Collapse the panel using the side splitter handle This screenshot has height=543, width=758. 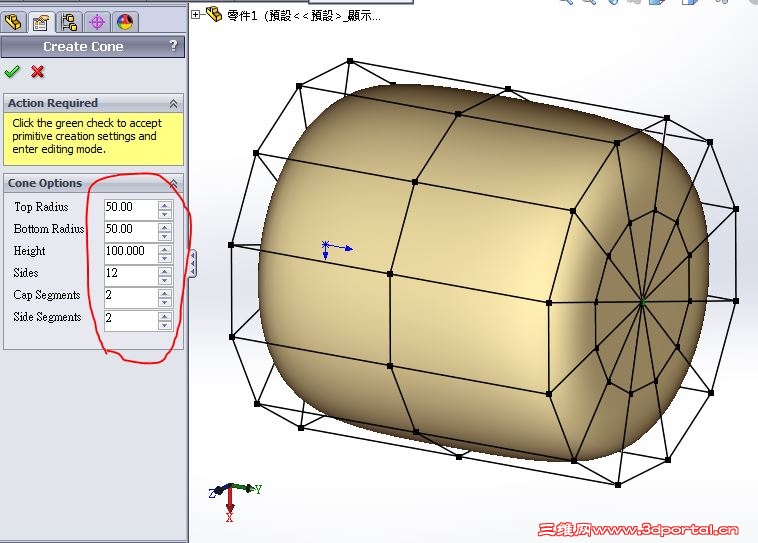(x=192, y=264)
